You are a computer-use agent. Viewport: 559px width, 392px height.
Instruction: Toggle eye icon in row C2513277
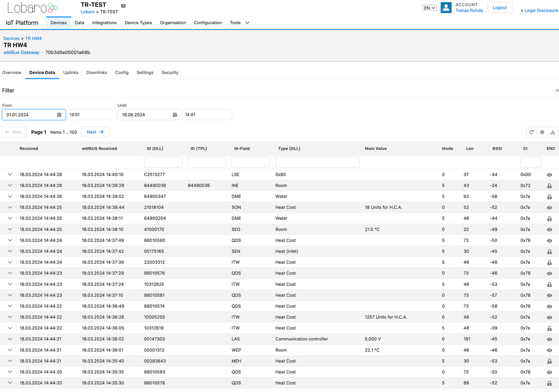[x=549, y=175]
